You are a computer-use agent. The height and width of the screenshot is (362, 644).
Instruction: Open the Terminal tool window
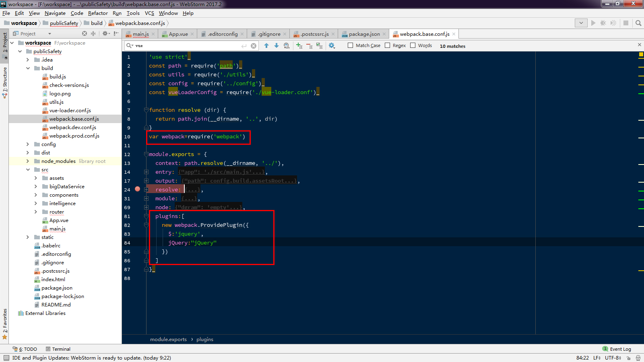[x=58, y=349]
